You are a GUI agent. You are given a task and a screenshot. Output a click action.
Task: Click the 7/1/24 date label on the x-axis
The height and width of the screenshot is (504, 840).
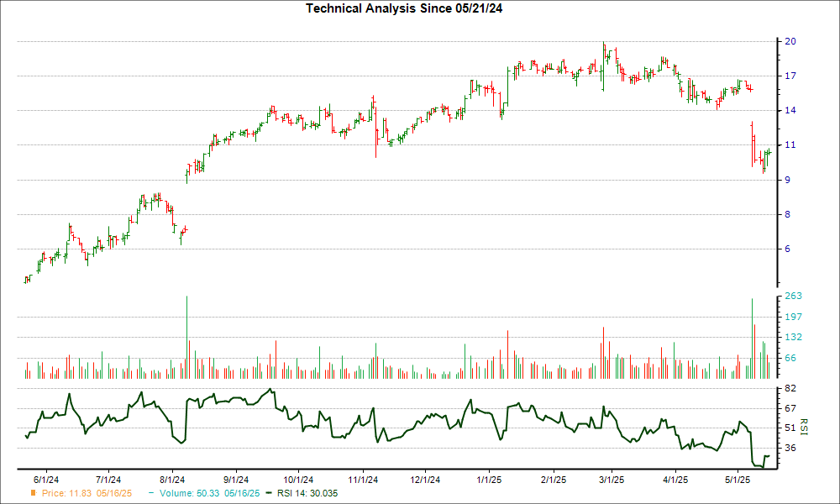click(108, 480)
